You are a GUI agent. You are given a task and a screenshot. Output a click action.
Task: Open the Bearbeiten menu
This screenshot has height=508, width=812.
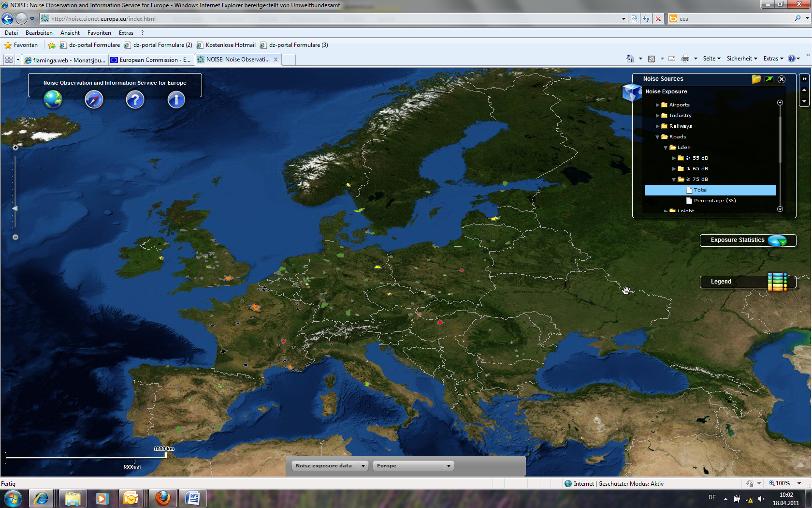pos(39,33)
